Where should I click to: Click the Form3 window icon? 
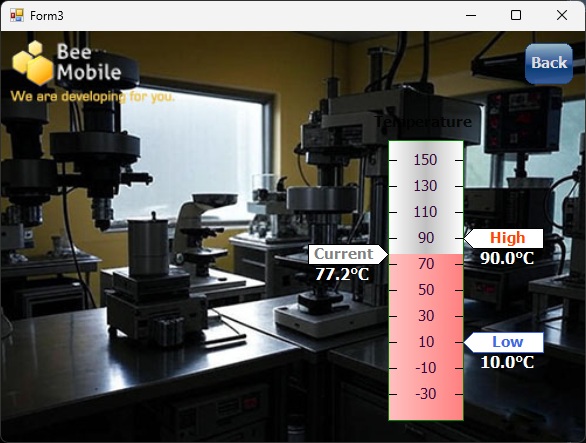(17, 15)
